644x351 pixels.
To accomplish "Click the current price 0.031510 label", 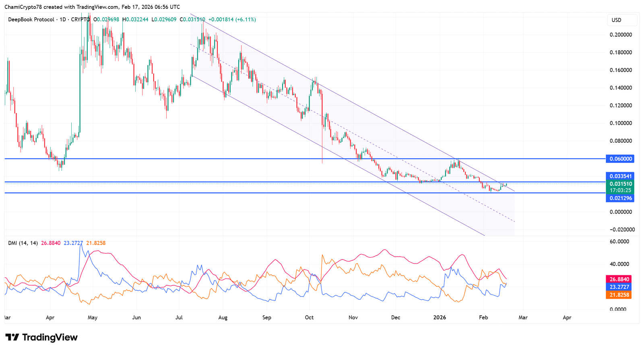I will pos(620,184).
